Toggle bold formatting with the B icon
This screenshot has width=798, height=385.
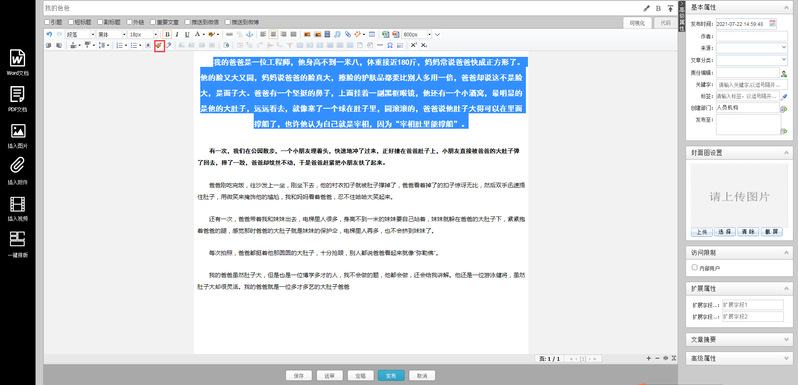coord(168,35)
